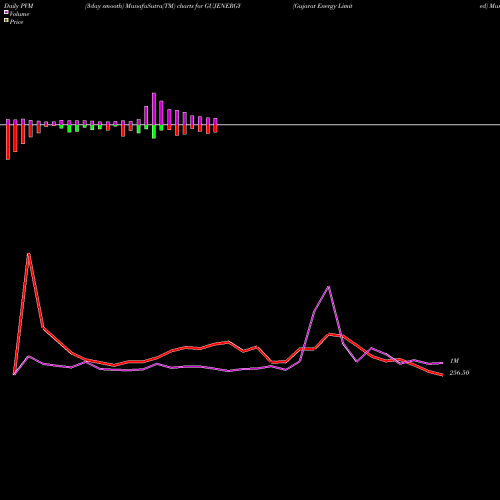Click the Gujarat Energy Limit title text
The width and height of the screenshot is (500, 500).
(x=323, y=6)
